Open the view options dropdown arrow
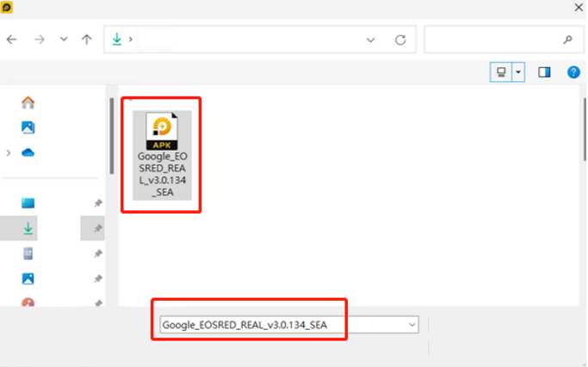 pyautogui.click(x=518, y=72)
